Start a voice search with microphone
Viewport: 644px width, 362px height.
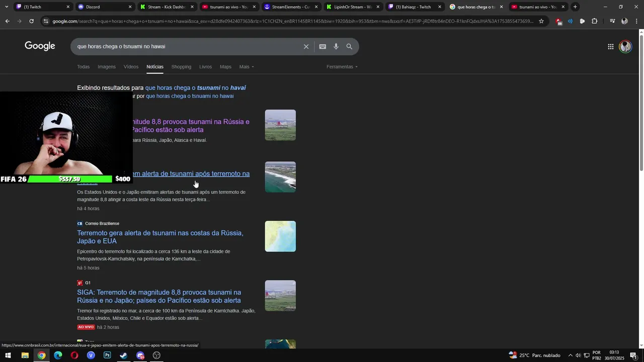(x=336, y=46)
